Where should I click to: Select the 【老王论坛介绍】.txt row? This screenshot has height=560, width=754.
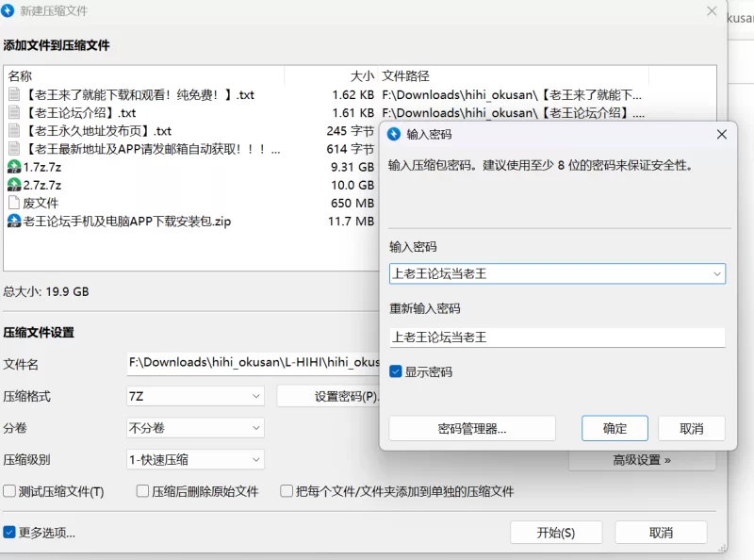point(361,112)
